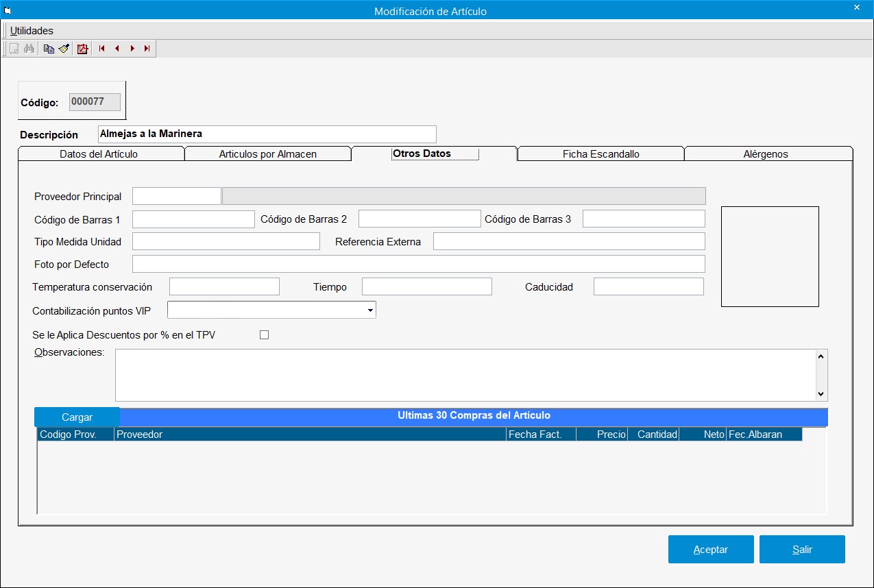Click the Salir button
Image resolution: width=874 pixels, height=588 pixels.
tap(802, 550)
